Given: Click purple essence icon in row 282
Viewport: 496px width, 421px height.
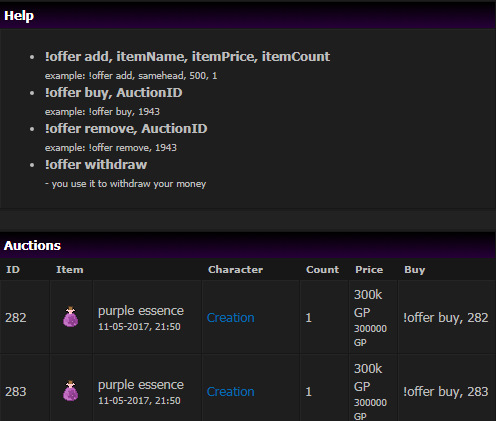Looking at the screenshot, I should coord(71,317).
